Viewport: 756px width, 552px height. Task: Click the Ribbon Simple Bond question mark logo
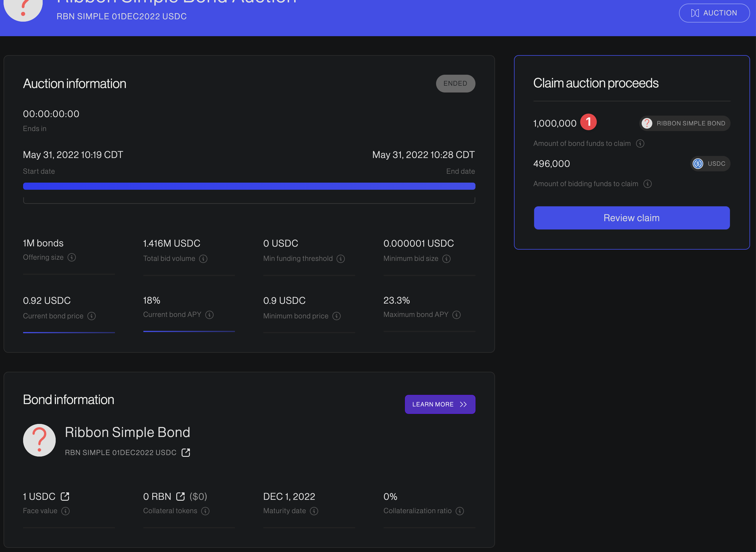(x=39, y=440)
